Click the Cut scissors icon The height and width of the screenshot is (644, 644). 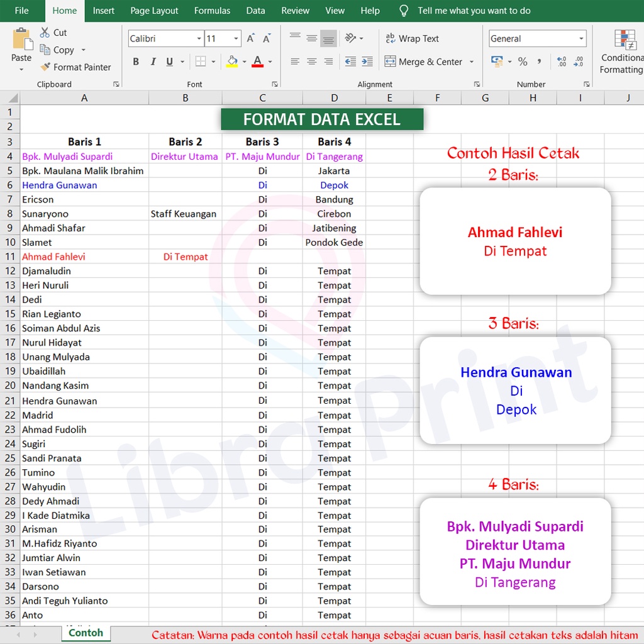point(45,33)
